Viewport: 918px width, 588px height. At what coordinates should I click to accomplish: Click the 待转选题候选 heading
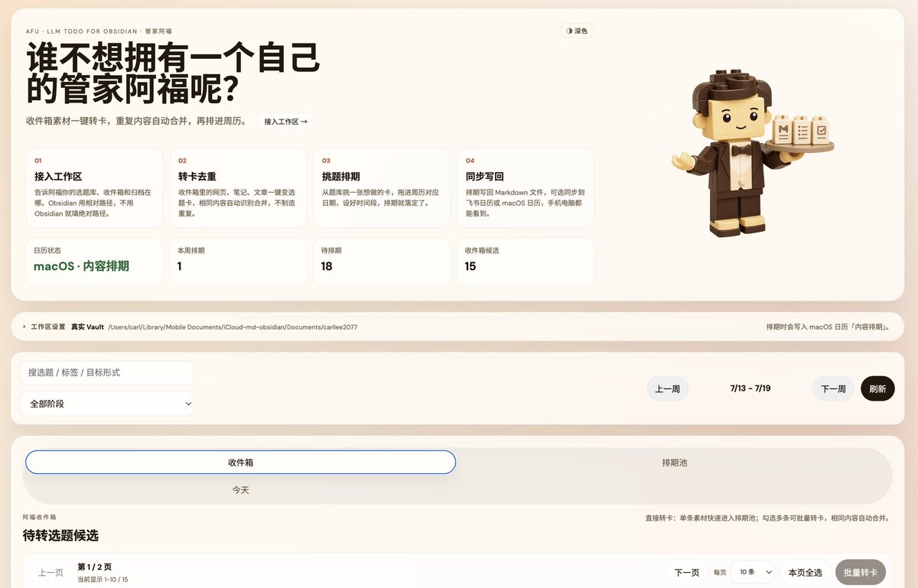(x=60, y=535)
